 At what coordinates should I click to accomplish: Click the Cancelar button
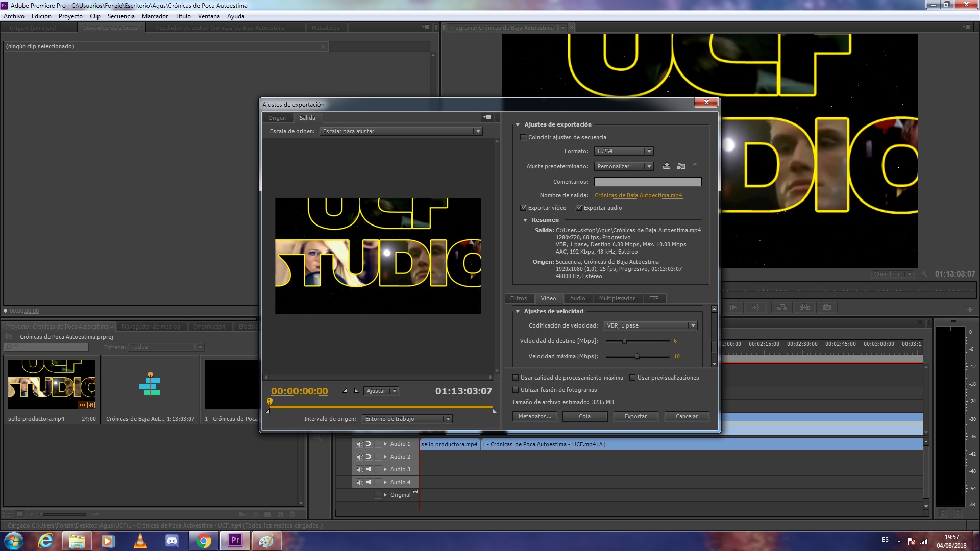(687, 416)
